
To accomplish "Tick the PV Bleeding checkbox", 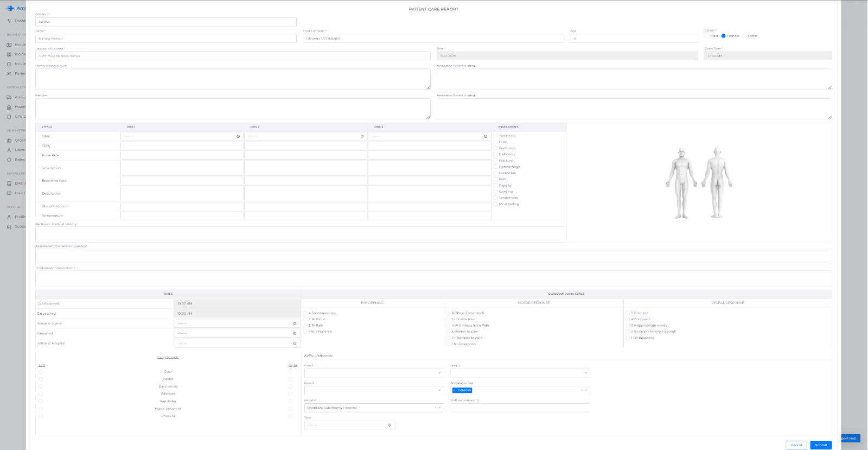I will coord(495,204).
